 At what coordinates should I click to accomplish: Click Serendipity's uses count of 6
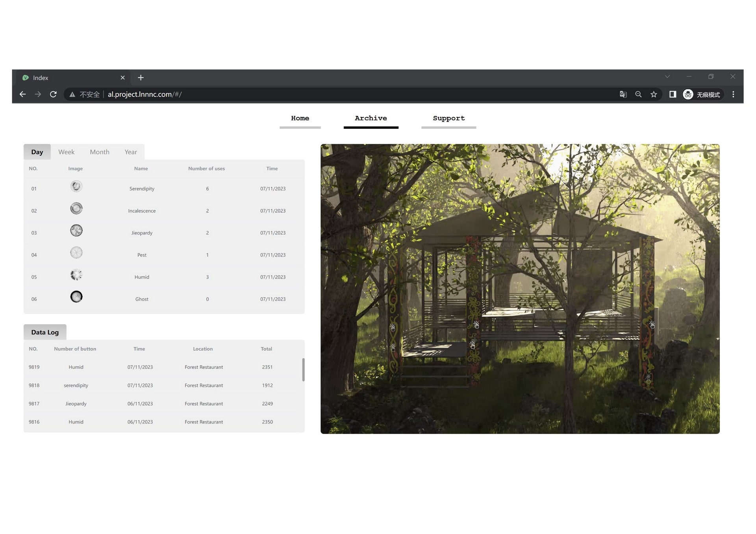(207, 189)
